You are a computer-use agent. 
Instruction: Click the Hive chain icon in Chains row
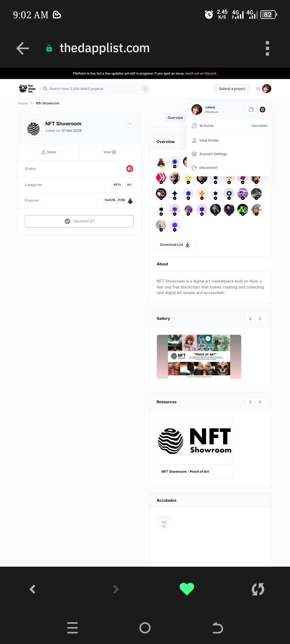tap(130, 169)
